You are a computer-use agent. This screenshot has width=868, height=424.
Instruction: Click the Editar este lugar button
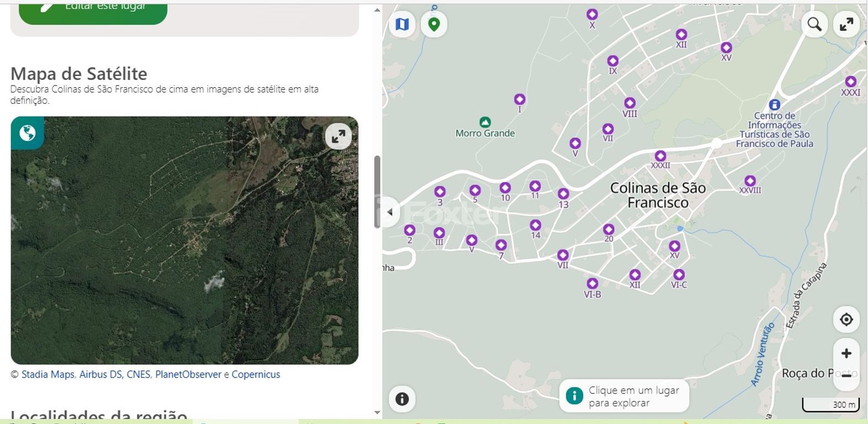coord(93,8)
